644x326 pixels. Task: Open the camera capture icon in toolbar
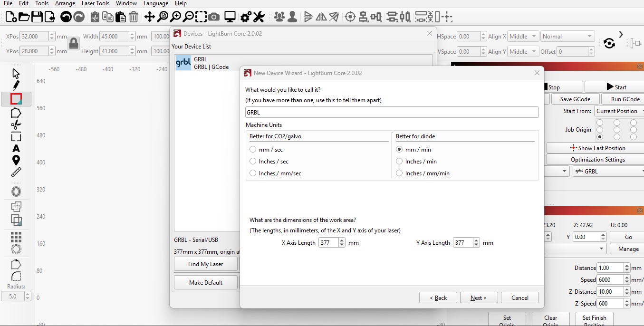click(214, 17)
